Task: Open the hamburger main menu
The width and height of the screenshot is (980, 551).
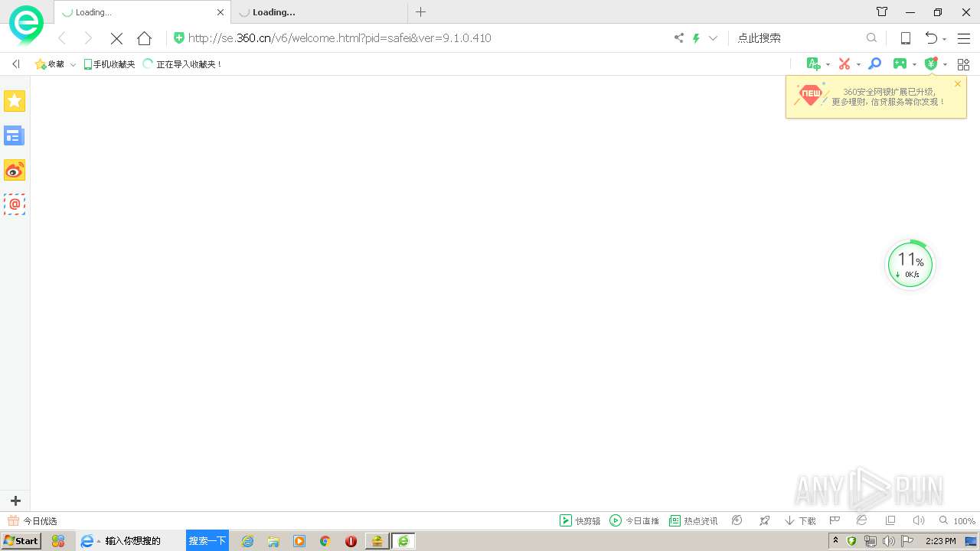Action: point(964,38)
